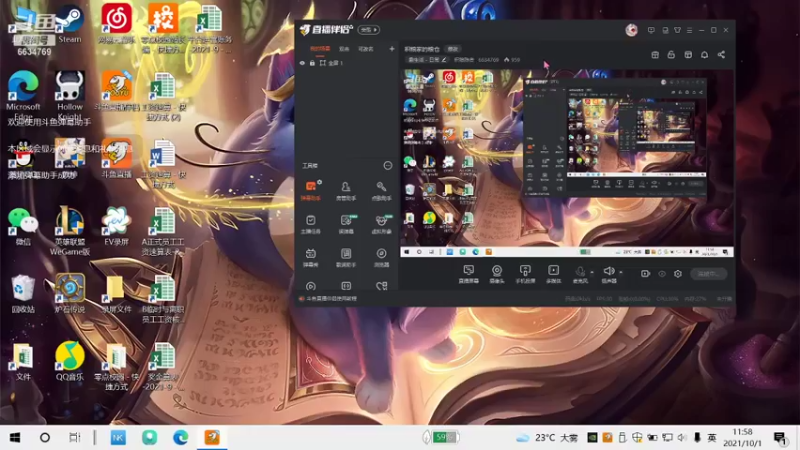Click the tutorial link in status bar

click(x=331, y=298)
